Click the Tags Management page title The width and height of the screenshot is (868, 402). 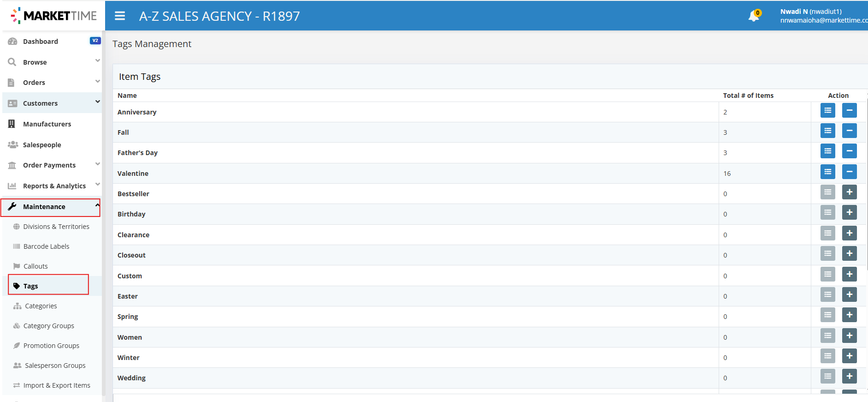pyautogui.click(x=152, y=44)
